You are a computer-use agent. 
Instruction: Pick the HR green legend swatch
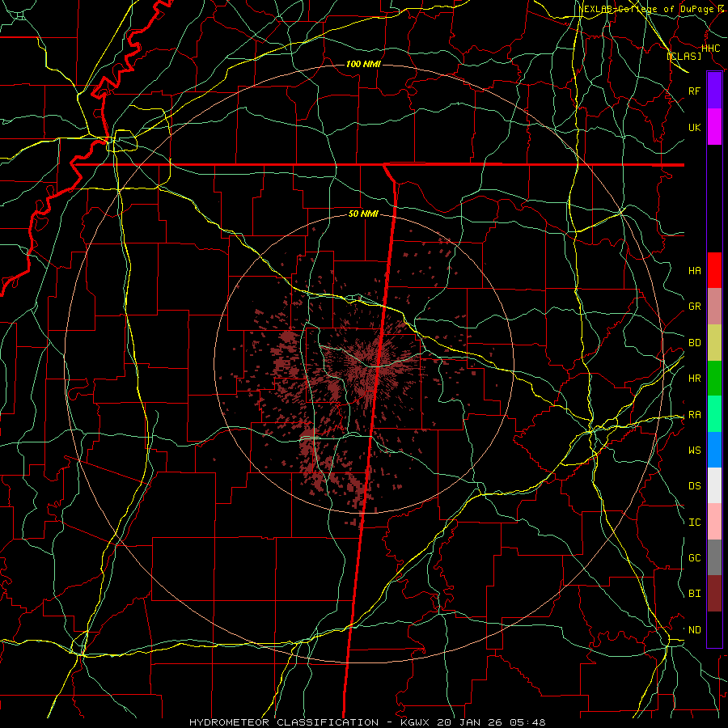714,379
